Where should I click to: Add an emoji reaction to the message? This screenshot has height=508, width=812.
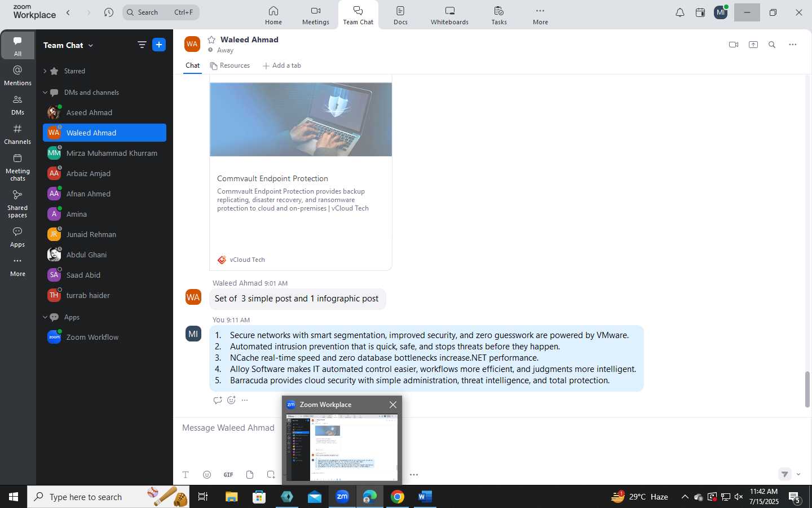click(231, 400)
